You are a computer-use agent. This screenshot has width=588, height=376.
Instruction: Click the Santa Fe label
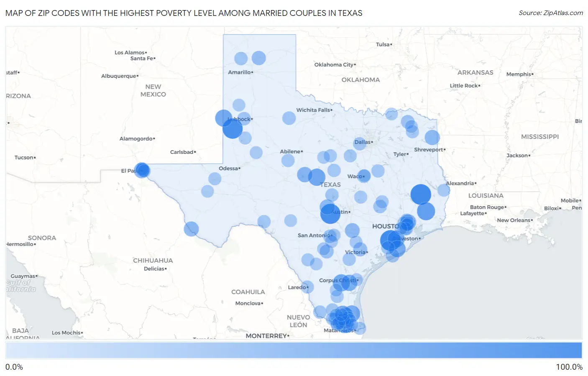(x=142, y=59)
